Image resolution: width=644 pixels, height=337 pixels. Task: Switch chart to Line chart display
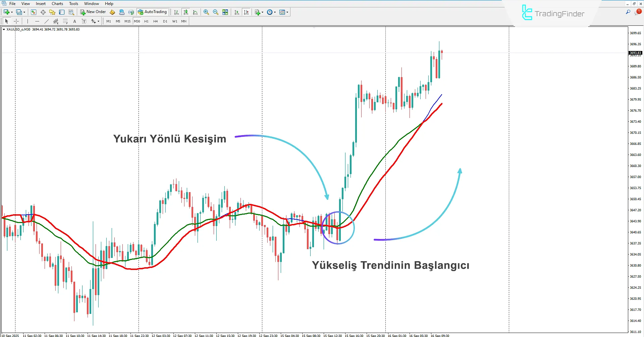coord(195,12)
